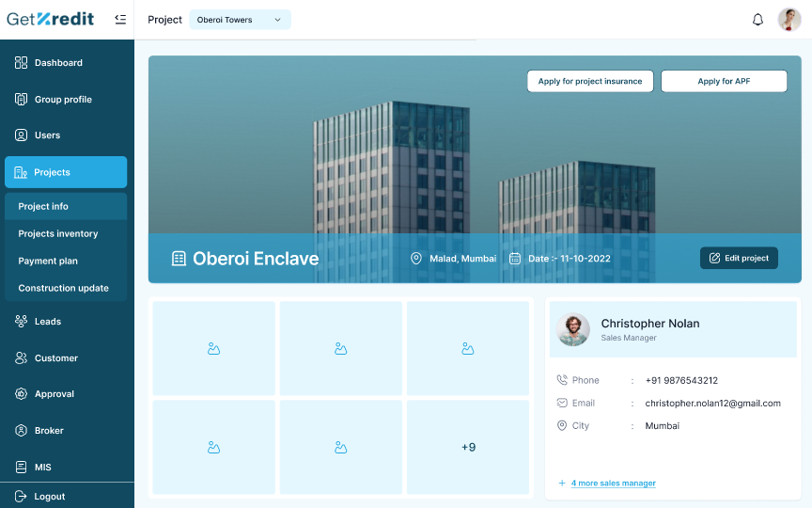Open notifications bell icon
The height and width of the screenshot is (508, 812).
pos(757,20)
